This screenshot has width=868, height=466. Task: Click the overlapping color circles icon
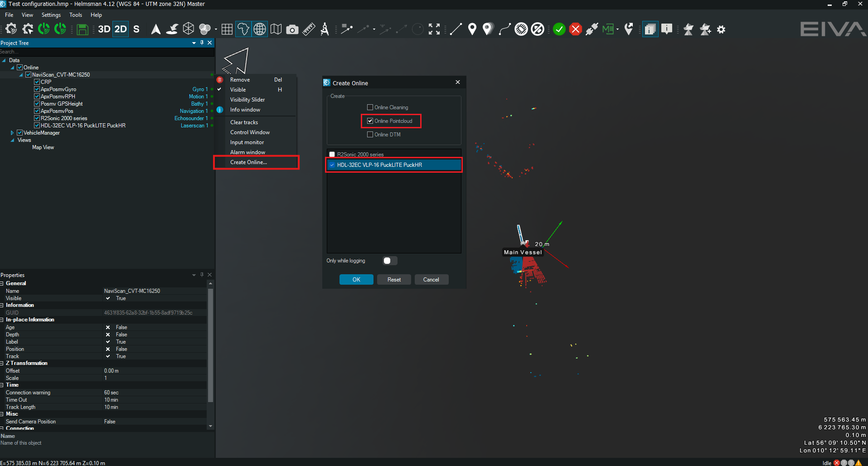[x=205, y=29]
